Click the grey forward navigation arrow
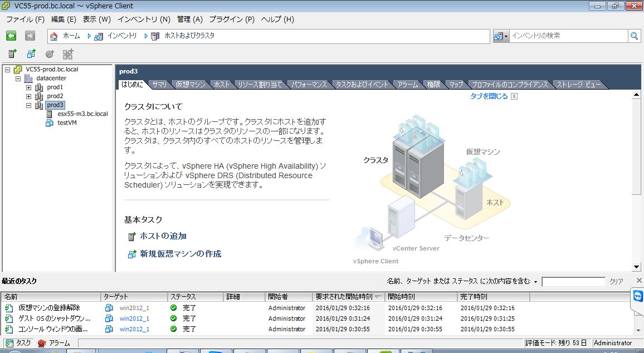644x353 pixels. [30, 36]
